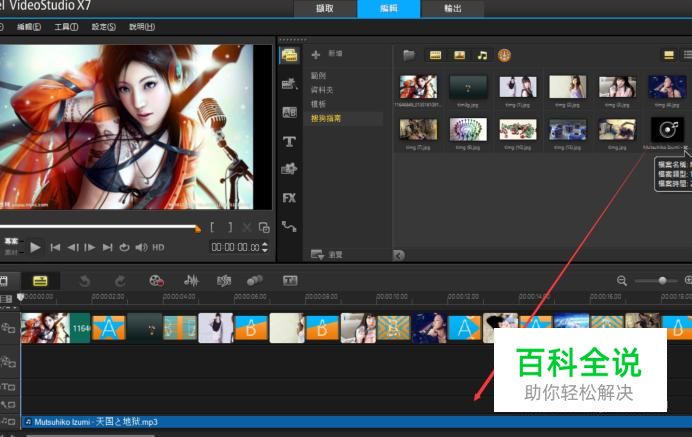Jump to end of project

pyautogui.click(x=107, y=247)
